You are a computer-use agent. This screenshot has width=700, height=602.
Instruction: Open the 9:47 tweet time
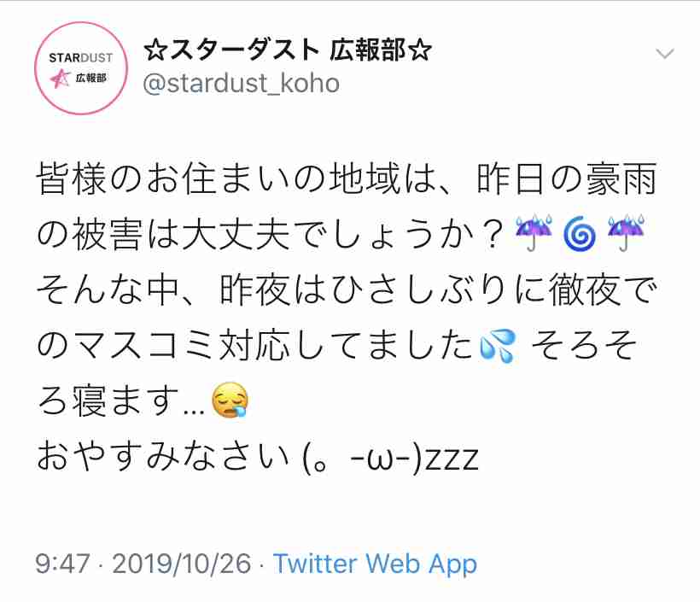tap(62, 563)
